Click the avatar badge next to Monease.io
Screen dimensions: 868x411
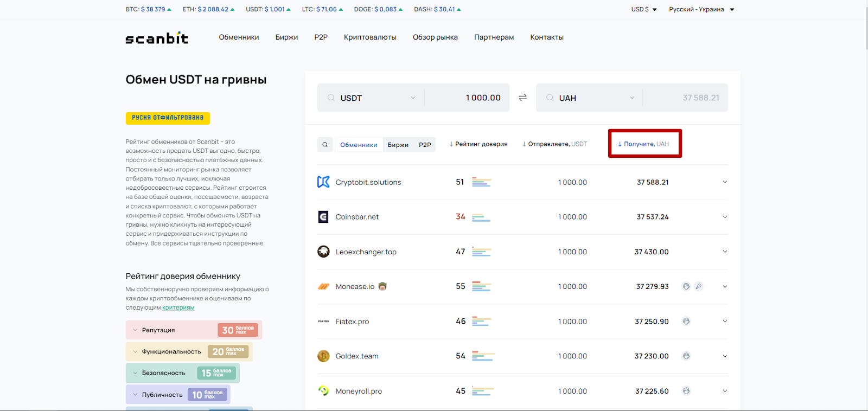pyautogui.click(x=382, y=286)
